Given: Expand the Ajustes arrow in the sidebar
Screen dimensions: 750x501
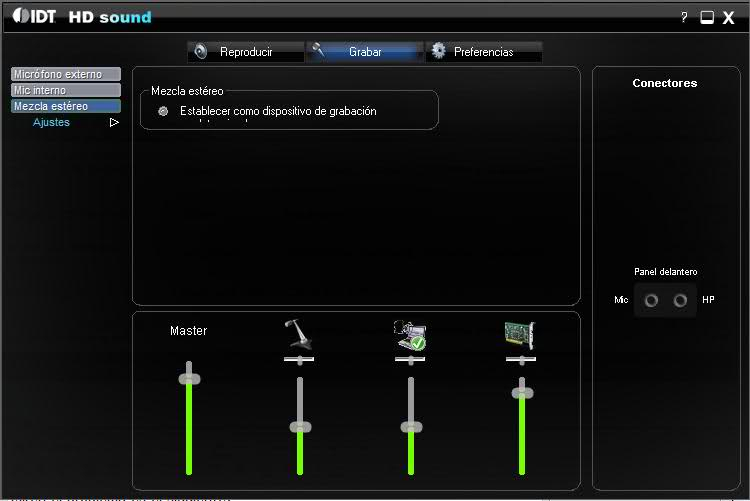Looking at the screenshot, I should 114,122.
